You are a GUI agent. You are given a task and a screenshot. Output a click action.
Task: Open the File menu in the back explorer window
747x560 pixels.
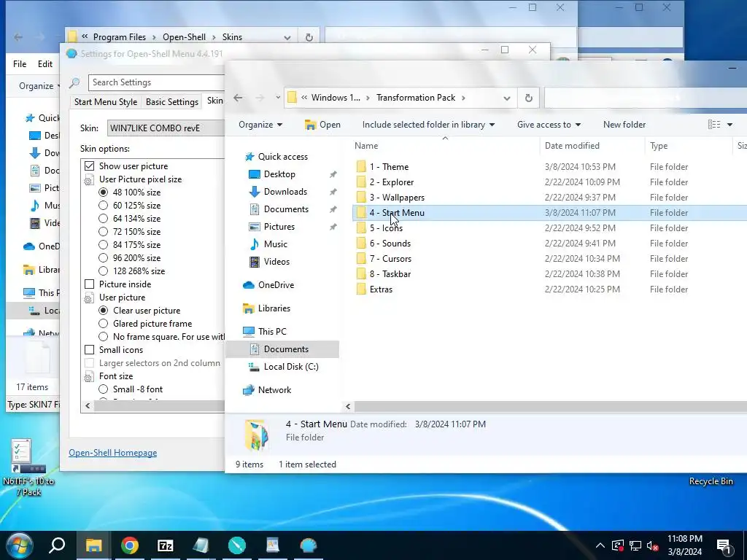click(20, 64)
